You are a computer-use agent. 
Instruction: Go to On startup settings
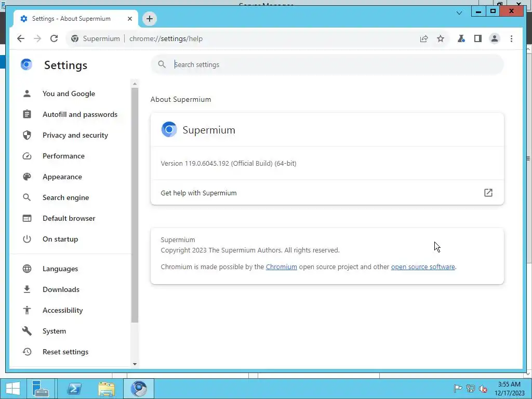[60, 239]
